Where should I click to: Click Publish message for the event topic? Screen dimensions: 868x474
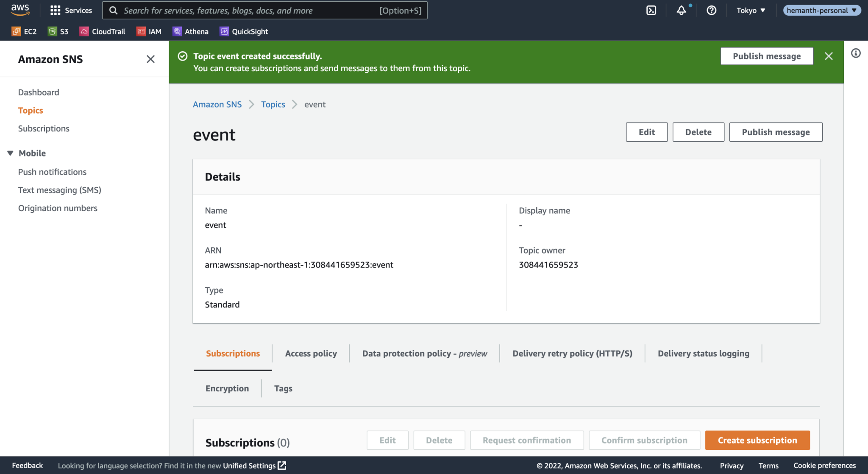tap(776, 132)
